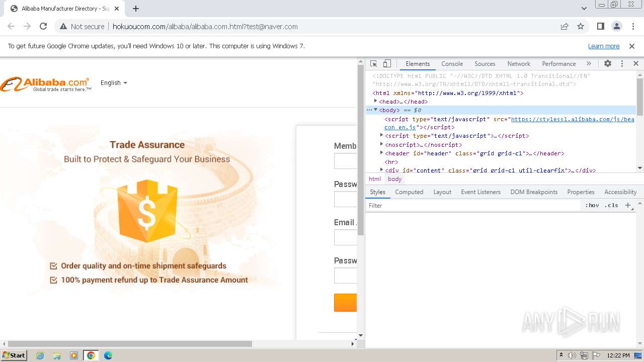
Task: Open the Event Listeners tab
Action: tap(480, 192)
